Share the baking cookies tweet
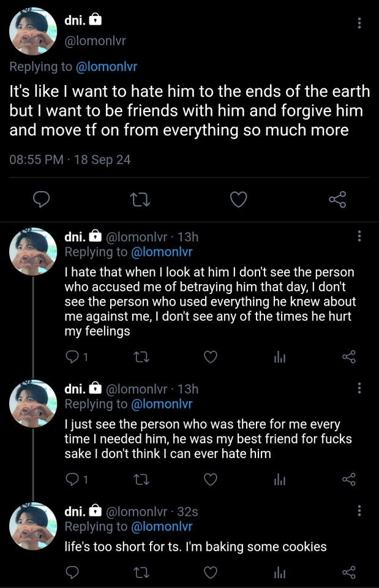This screenshot has width=379, height=588. click(x=349, y=572)
